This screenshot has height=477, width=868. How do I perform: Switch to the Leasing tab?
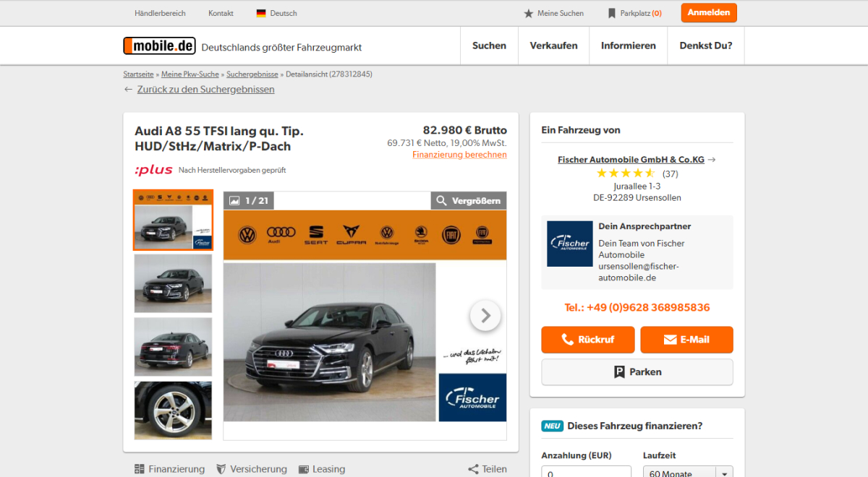click(322, 469)
